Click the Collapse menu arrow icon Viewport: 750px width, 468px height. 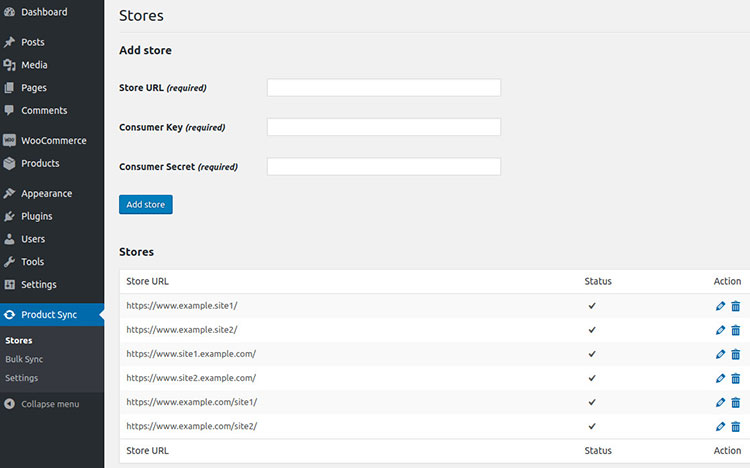[9, 404]
